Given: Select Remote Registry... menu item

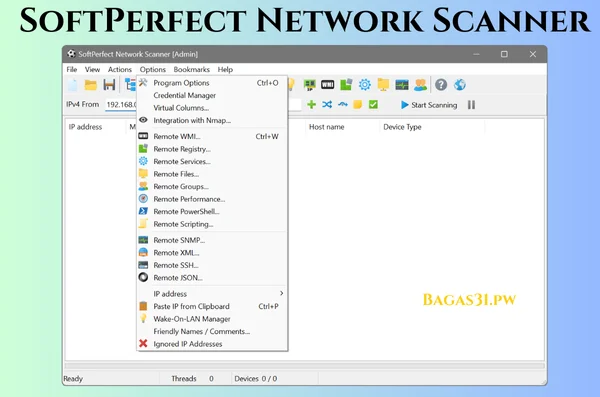Looking at the screenshot, I should point(212,149).
